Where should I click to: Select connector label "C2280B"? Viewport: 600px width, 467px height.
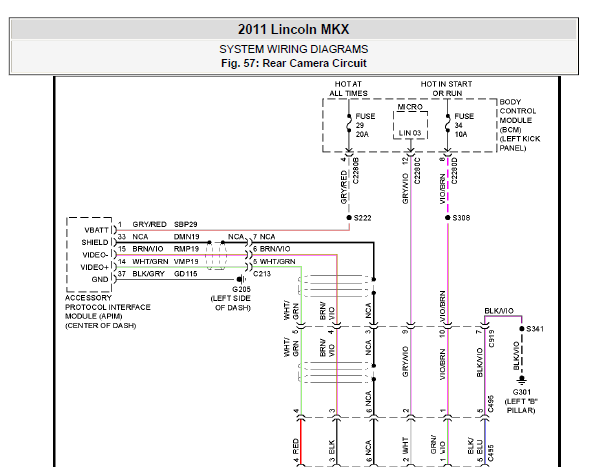[x=355, y=170]
